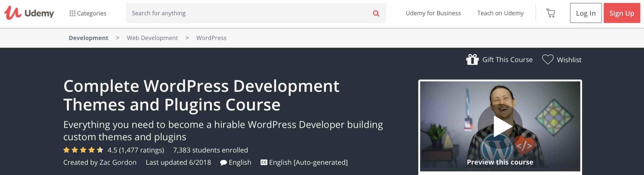Click the red search magnifier icon

tap(376, 13)
